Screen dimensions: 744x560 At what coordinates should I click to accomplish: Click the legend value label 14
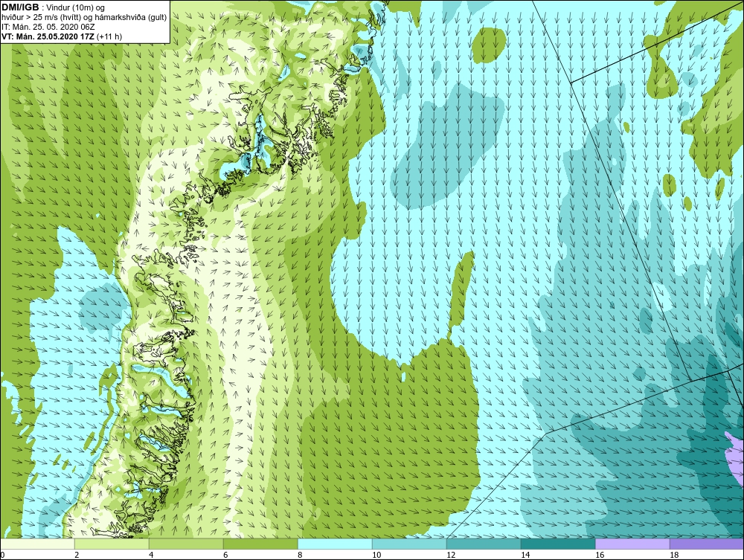[x=525, y=555]
